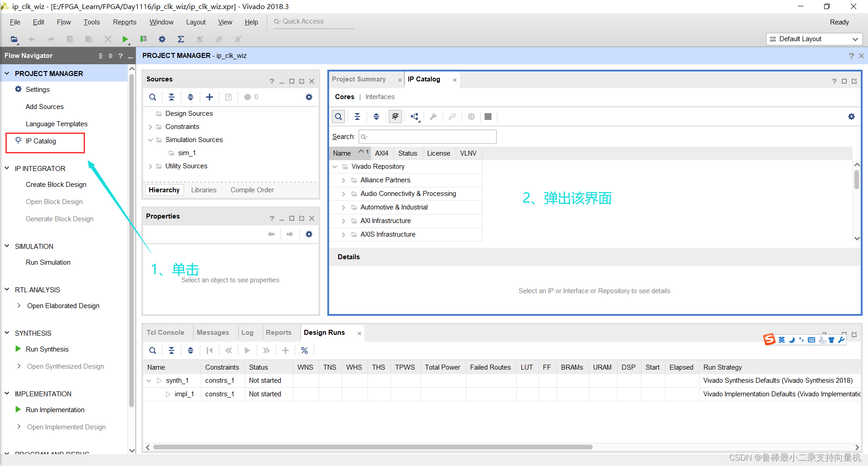Viewport: 868px width, 466px height.
Task: Open the Libraries tab in Sources
Action: click(x=204, y=190)
